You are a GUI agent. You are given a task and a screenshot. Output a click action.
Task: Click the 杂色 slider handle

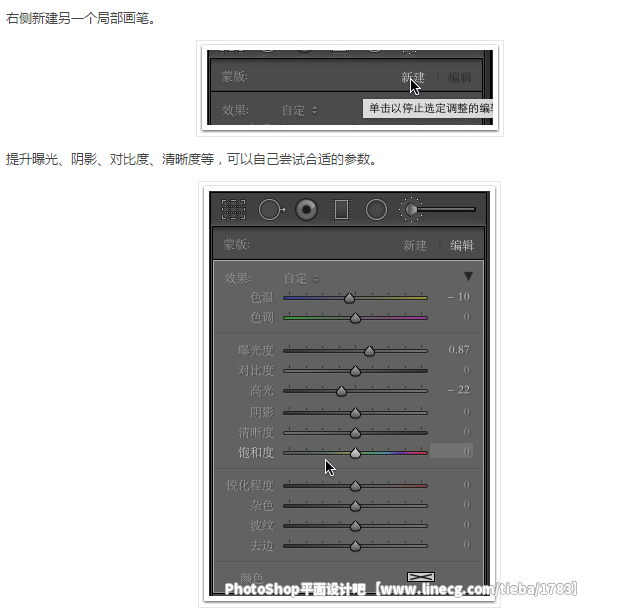(355, 506)
